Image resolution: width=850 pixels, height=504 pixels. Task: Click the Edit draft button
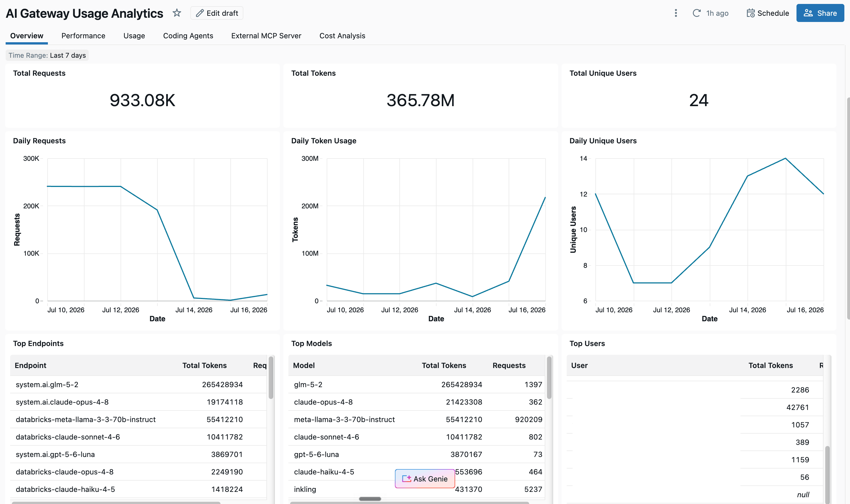217,13
